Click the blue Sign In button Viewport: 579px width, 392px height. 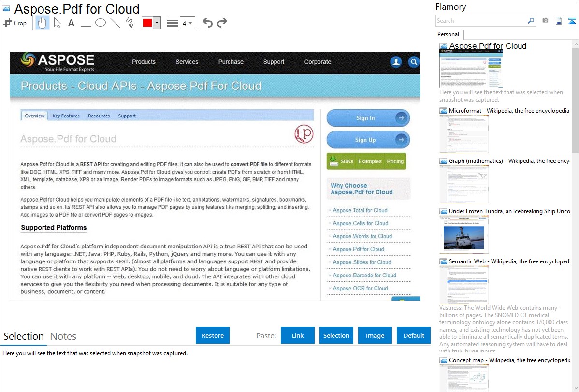pos(368,118)
